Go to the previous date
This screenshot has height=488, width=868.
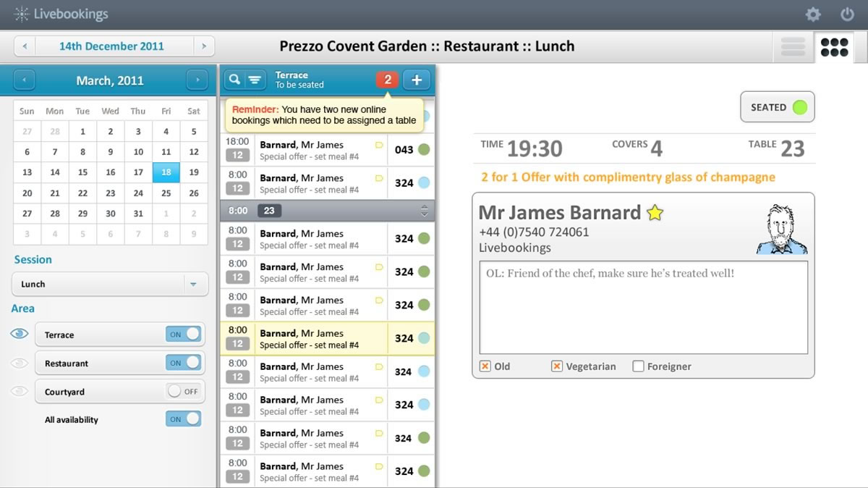click(x=24, y=45)
